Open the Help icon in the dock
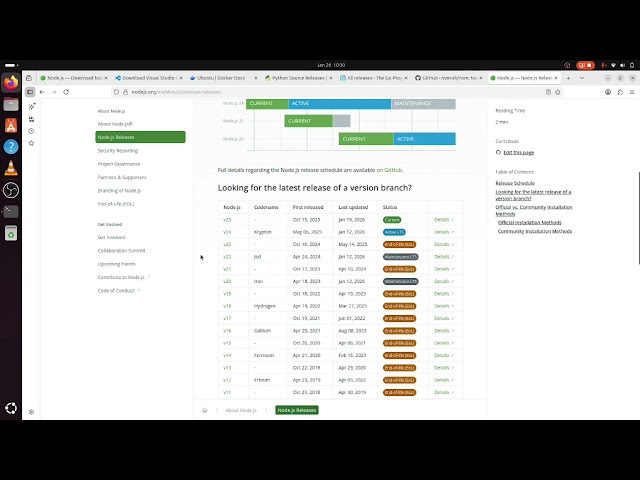 [11, 147]
